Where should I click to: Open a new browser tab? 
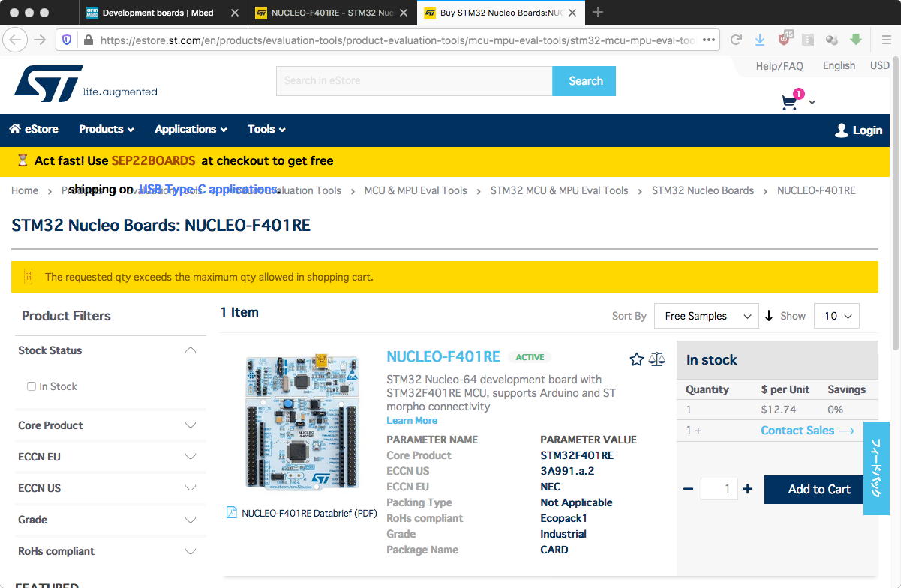[598, 13]
